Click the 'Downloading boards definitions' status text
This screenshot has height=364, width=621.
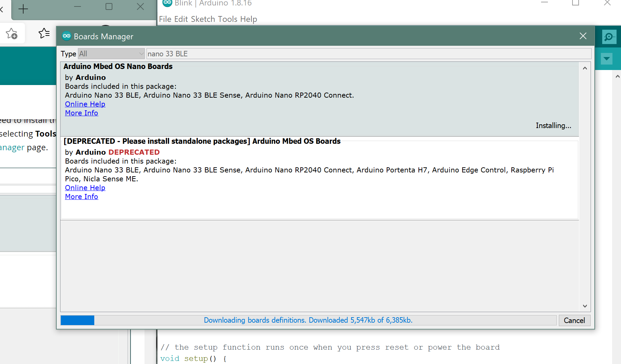pyautogui.click(x=308, y=320)
